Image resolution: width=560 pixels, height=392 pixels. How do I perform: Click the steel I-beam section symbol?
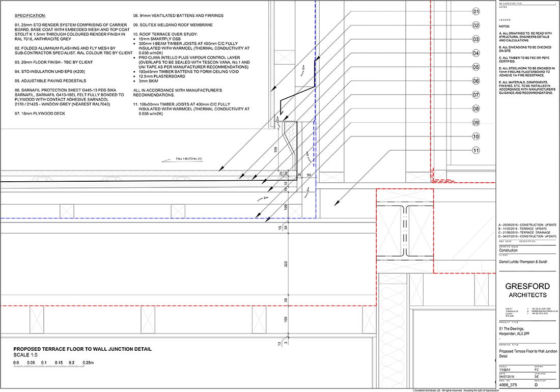click(404, 231)
